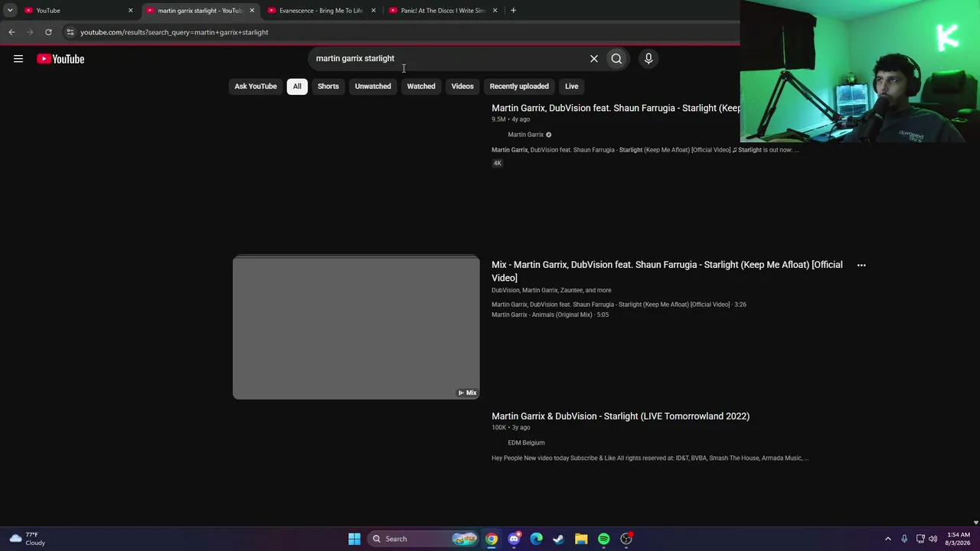
Task: Switch to the Evanescence - Bring Me To Life tab
Action: click(322, 11)
